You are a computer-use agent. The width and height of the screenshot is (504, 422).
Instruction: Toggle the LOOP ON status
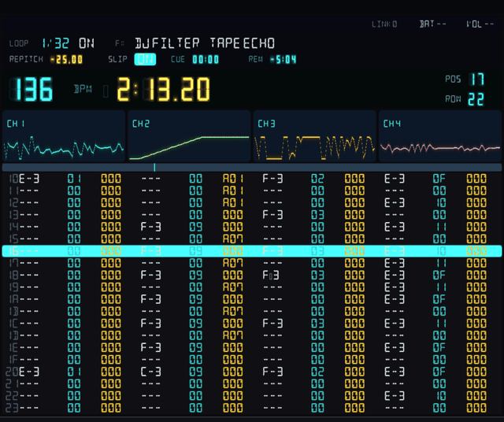point(87,43)
